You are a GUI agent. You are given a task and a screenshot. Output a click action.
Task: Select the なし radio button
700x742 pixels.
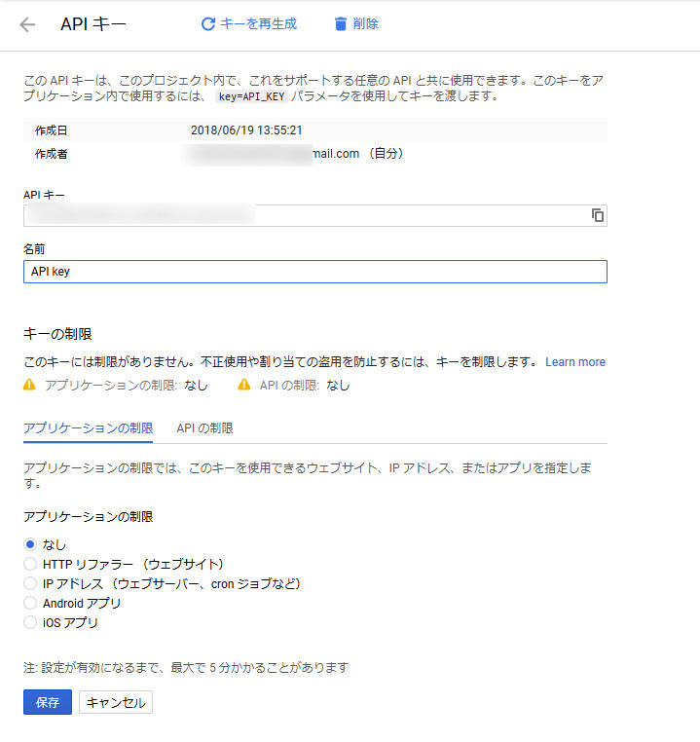point(30,544)
